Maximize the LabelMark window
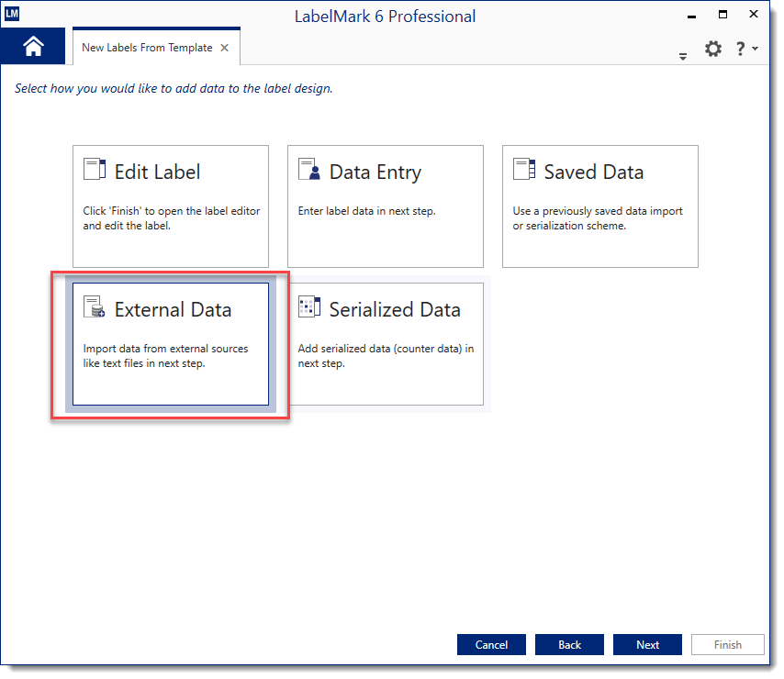784x679 pixels. point(723,15)
